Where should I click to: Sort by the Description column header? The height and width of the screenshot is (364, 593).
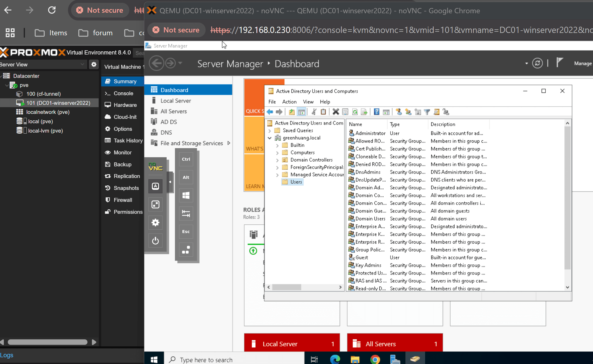coord(459,124)
